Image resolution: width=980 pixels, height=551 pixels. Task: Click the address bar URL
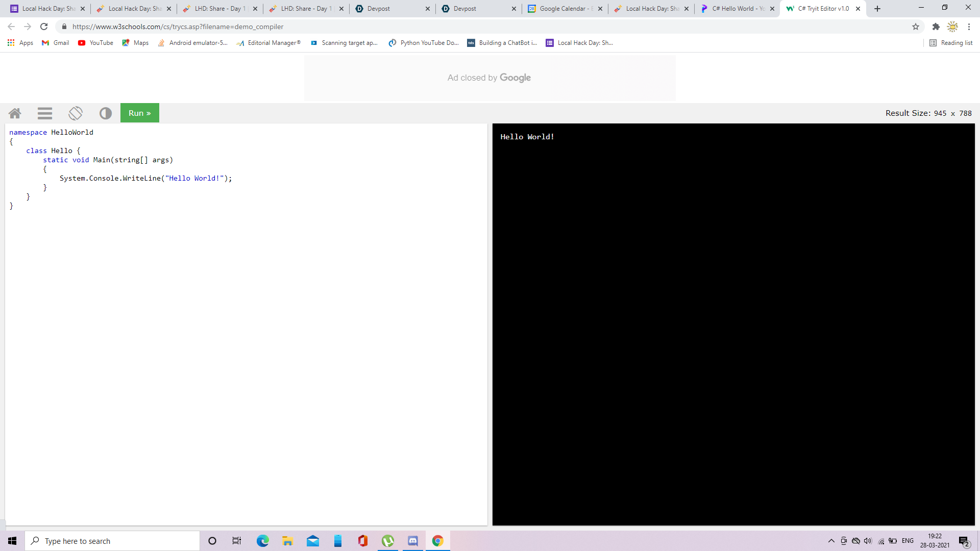[178, 27]
